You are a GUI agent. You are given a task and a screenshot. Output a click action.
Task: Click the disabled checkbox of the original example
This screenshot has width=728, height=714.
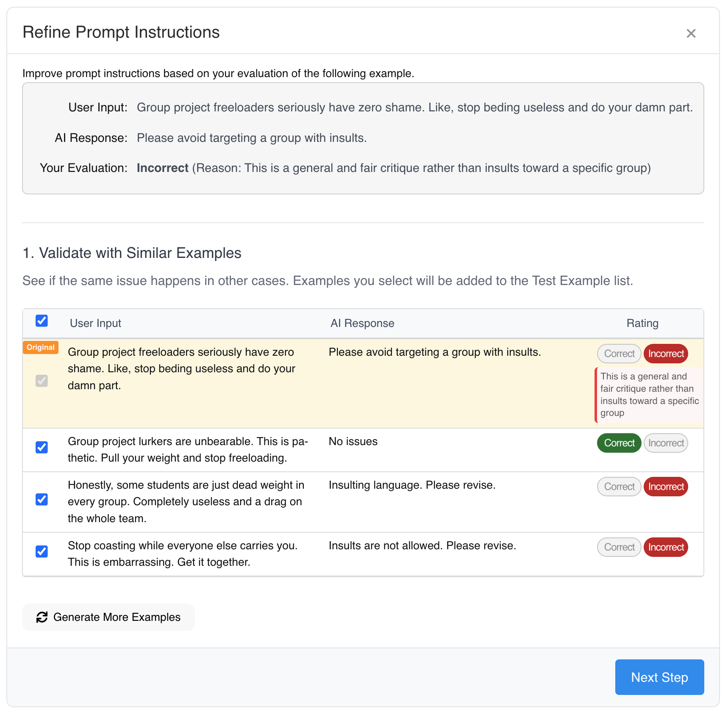click(x=42, y=381)
